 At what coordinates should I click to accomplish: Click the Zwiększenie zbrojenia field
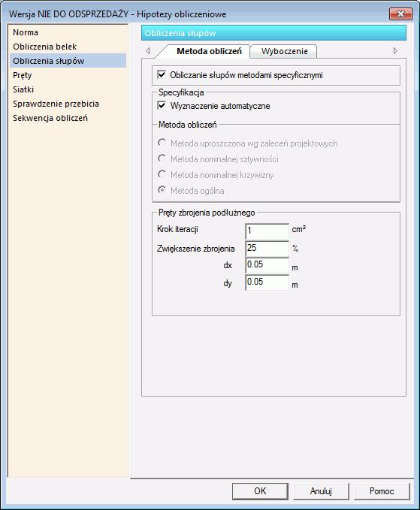coord(267,248)
